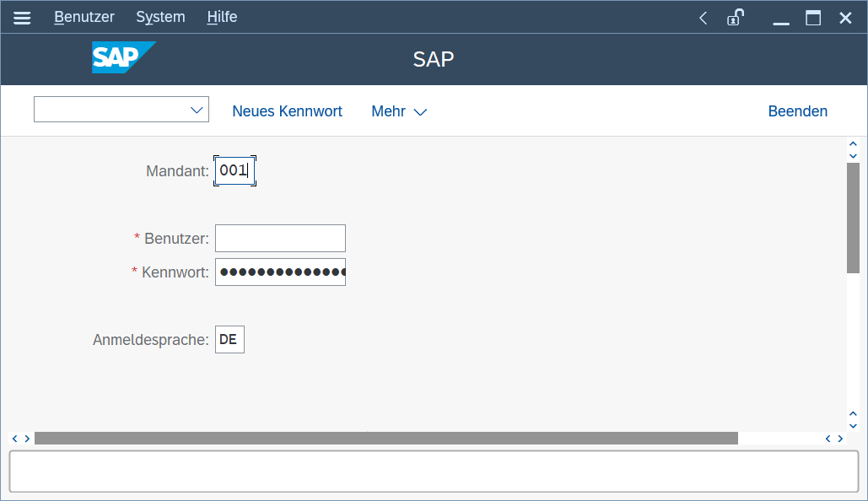Viewport: 868px width, 501px height.
Task: Click the scroll-left arrow near right end of horizontal scrollbar
Action: click(x=828, y=439)
